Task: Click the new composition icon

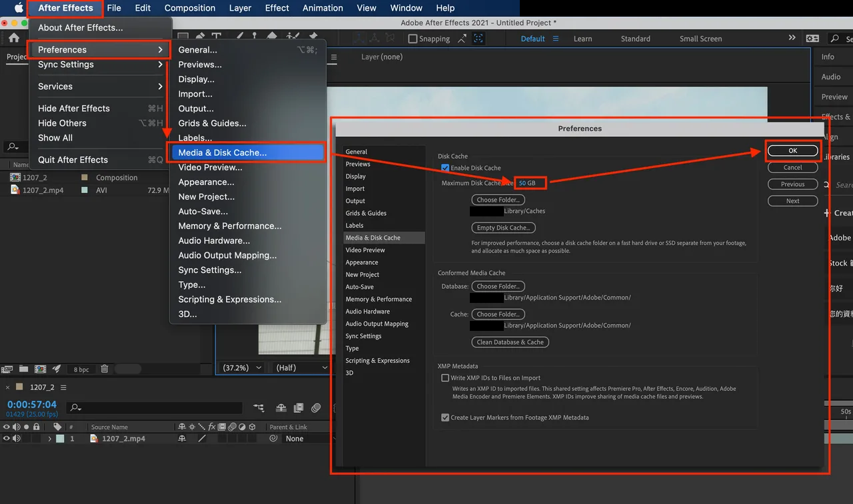Action: [x=41, y=369]
